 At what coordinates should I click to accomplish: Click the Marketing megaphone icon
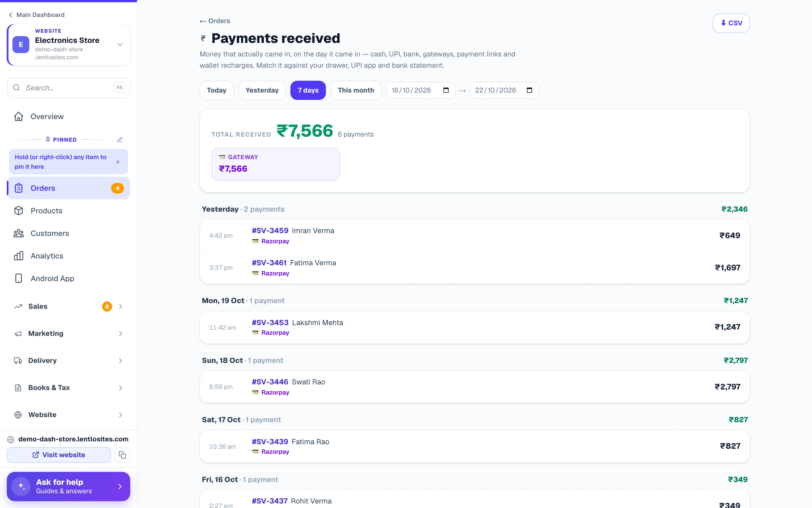tap(18, 334)
